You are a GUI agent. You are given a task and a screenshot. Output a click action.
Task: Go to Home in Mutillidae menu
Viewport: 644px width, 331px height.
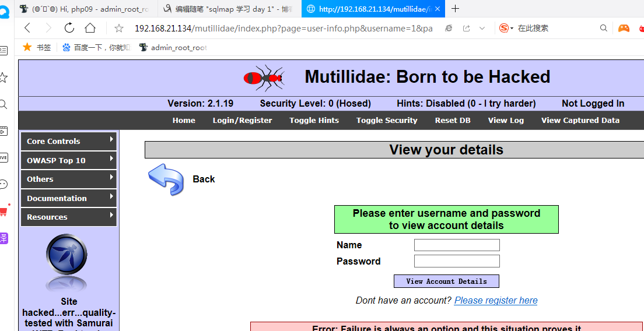[184, 120]
